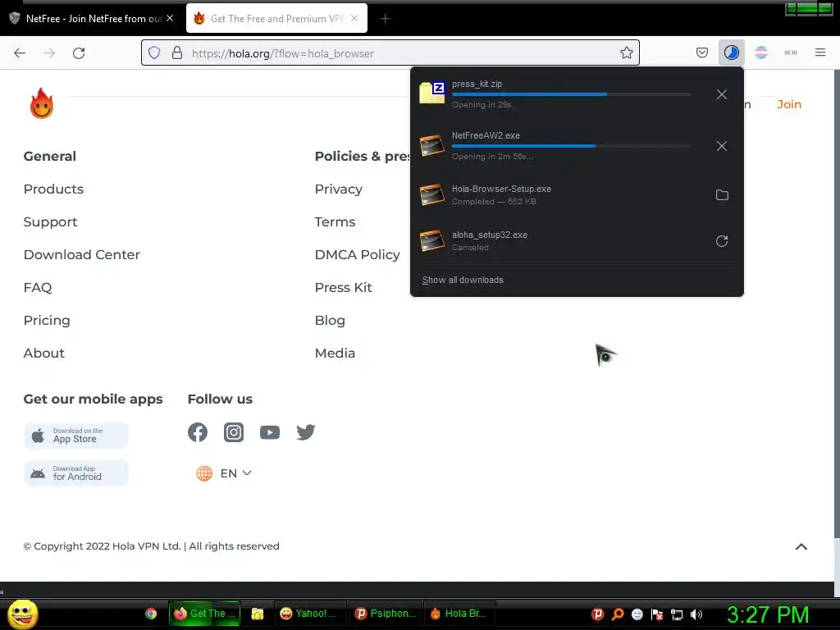Open the Press Kit link
The height and width of the screenshot is (630, 840).
(x=344, y=288)
